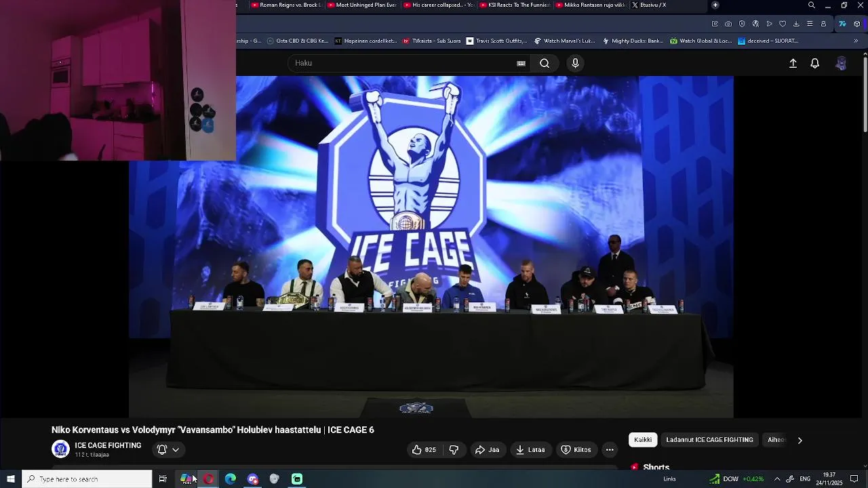Show more filter chips right arrow
This screenshot has height=488, width=868.
pos(800,440)
